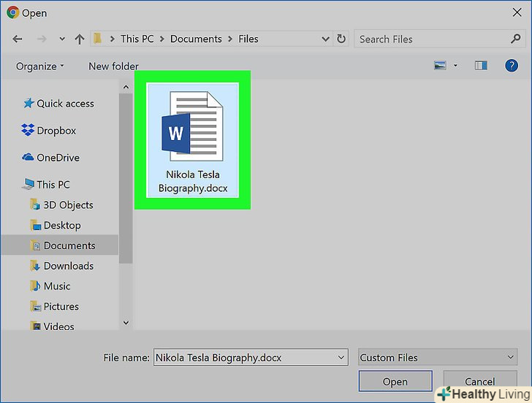Click the Pictures folder icon
Image resolution: width=532 pixels, height=403 pixels.
coord(35,307)
